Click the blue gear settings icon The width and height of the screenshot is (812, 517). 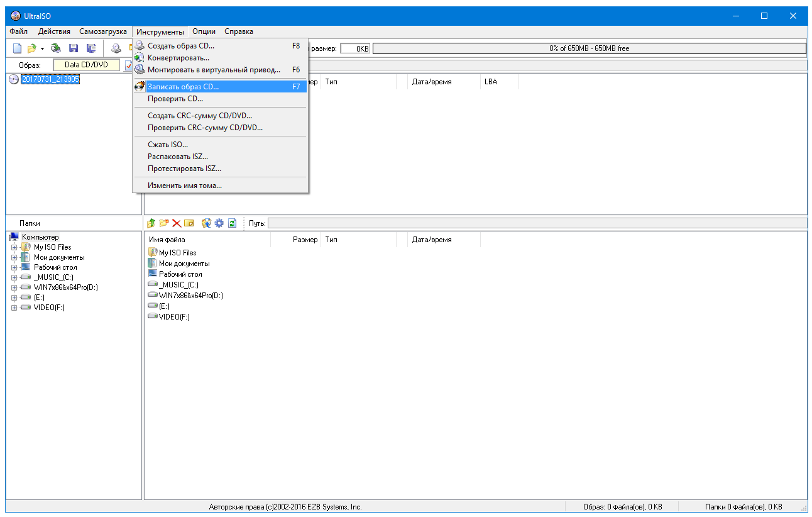click(219, 223)
